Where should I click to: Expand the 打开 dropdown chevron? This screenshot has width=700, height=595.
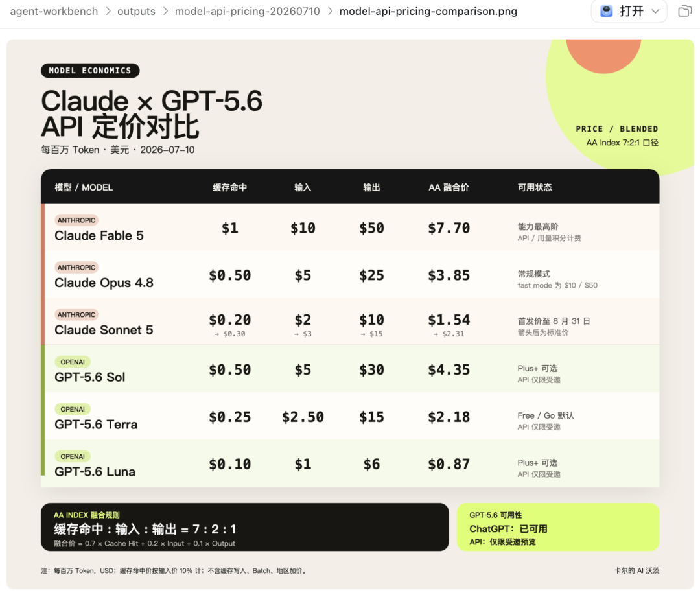(x=655, y=11)
